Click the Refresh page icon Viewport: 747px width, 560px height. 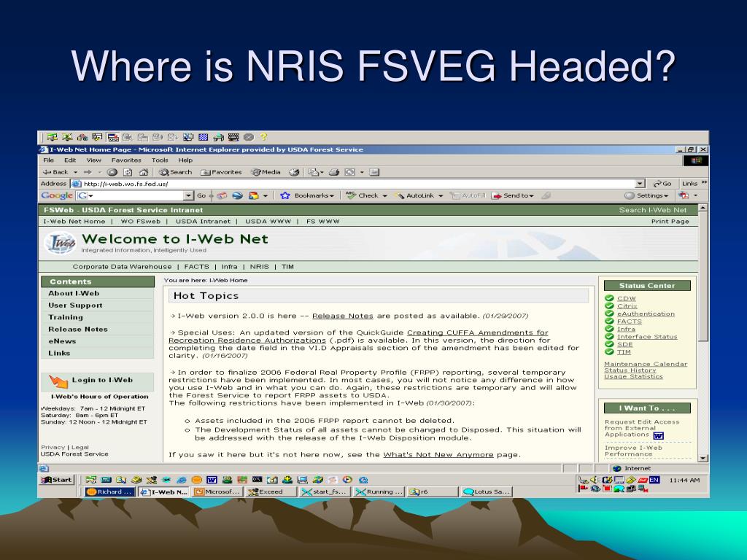point(128,172)
